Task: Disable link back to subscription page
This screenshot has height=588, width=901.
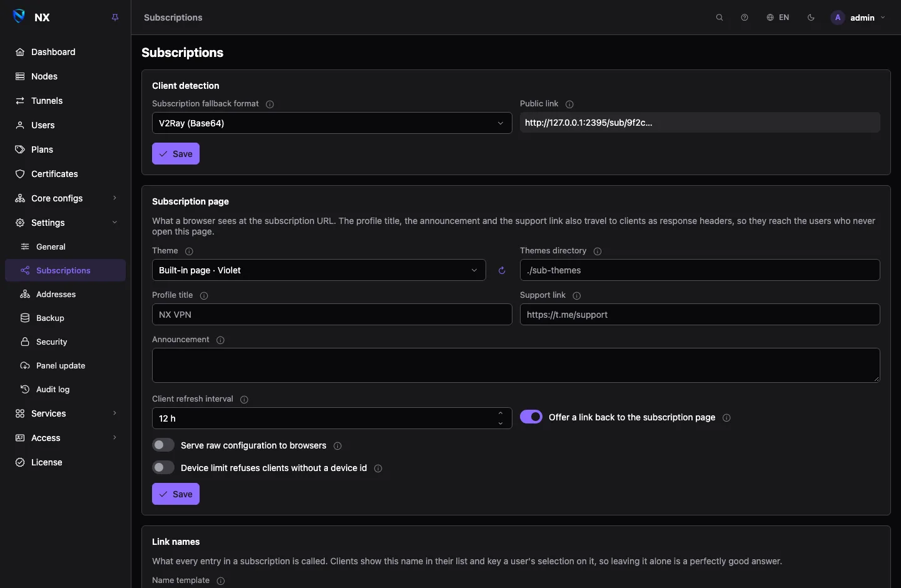Action: point(531,417)
